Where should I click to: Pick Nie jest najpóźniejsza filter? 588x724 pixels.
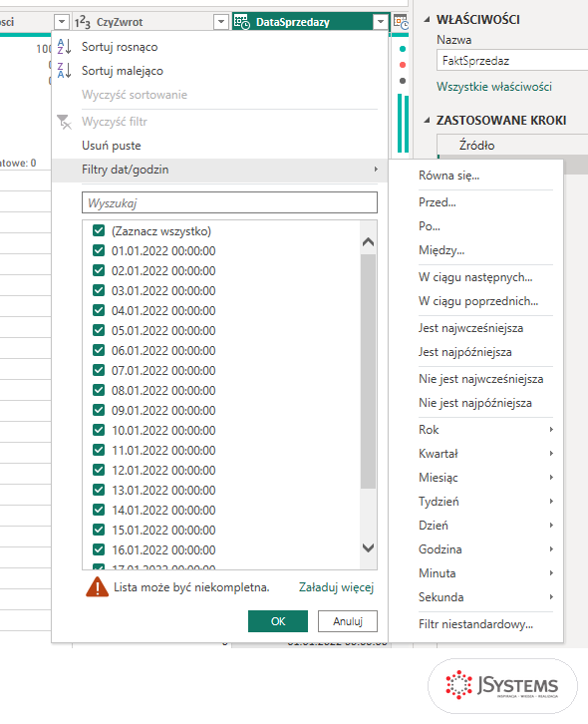[475, 403]
